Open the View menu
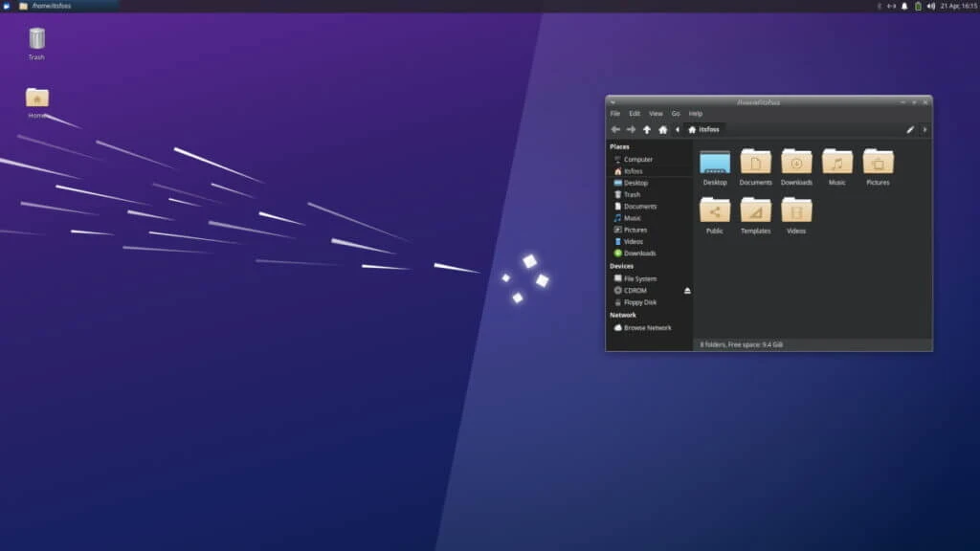 coord(657,113)
